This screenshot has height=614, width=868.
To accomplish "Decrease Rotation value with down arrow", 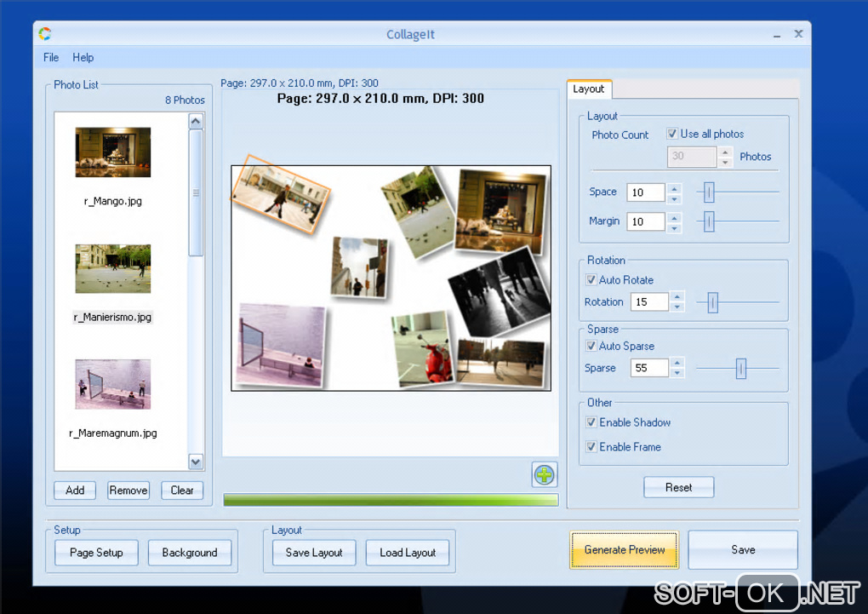I will click(677, 307).
